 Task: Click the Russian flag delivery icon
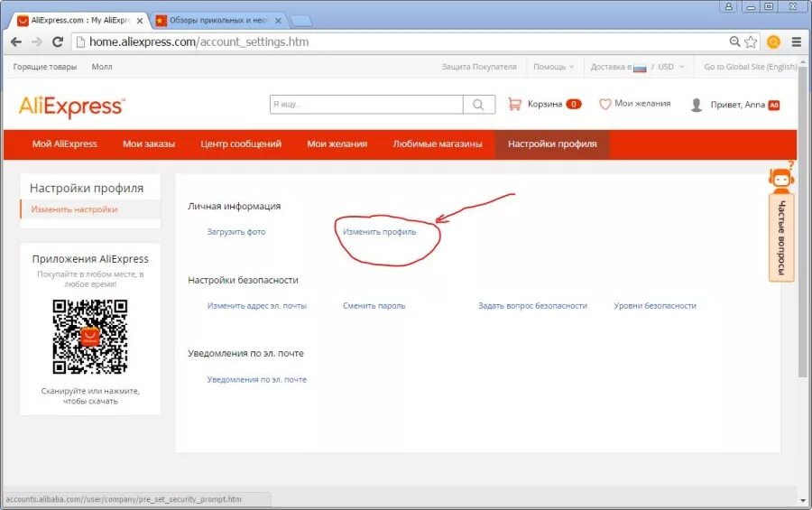tap(640, 68)
